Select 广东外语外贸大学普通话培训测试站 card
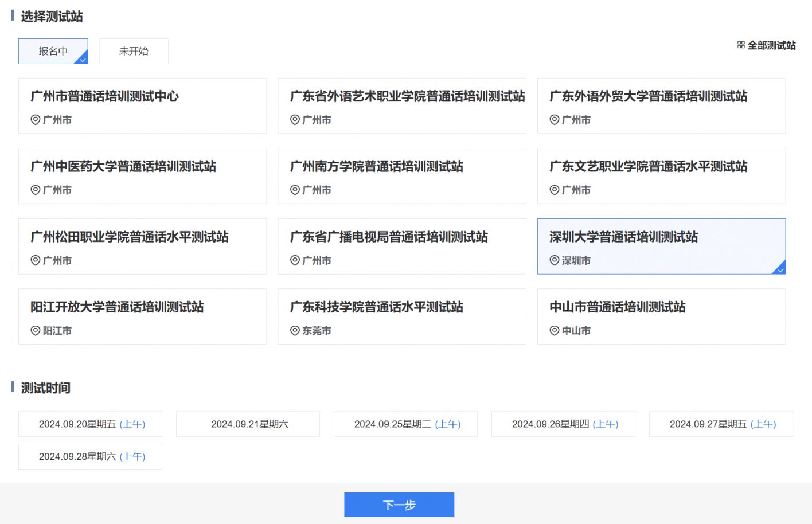 [x=661, y=106]
